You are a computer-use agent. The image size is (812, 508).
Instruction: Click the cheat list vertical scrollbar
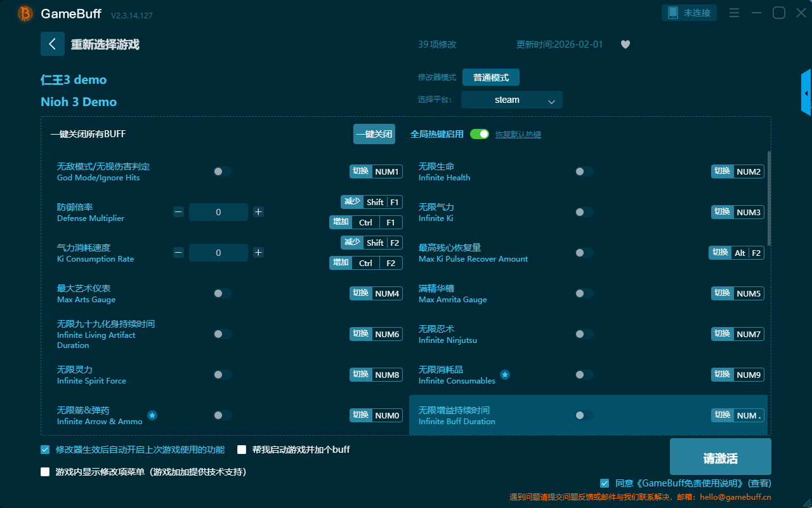click(x=769, y=198)
